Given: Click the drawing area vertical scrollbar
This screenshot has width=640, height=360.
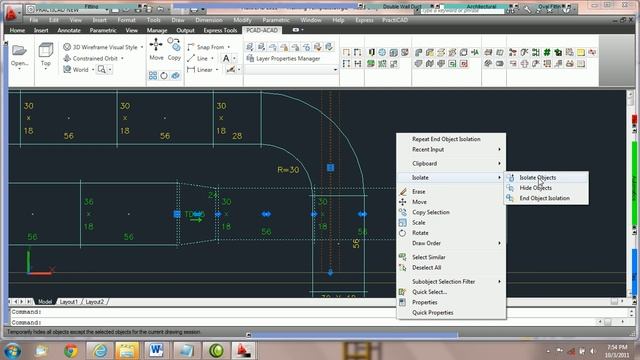Looking at the screenshot, I should point(630,194).
